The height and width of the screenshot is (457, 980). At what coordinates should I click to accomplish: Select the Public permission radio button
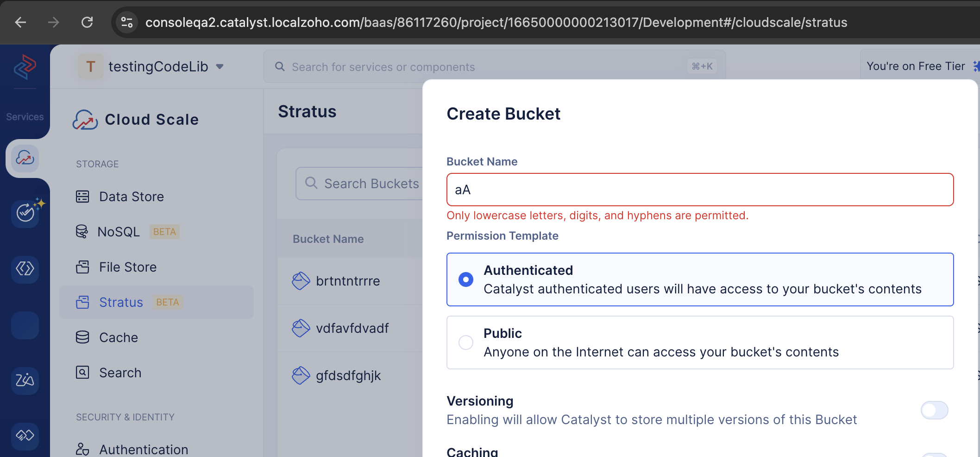466,343
